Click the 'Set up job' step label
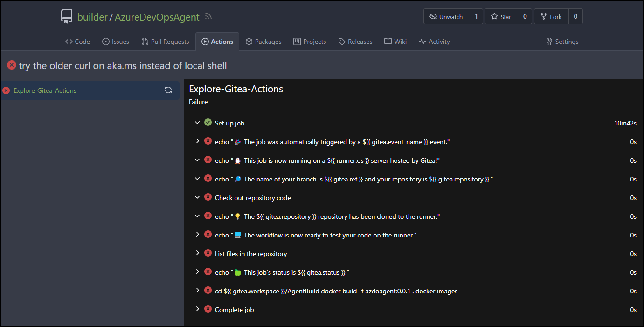The image size is (644, 327). pos(229,123)
